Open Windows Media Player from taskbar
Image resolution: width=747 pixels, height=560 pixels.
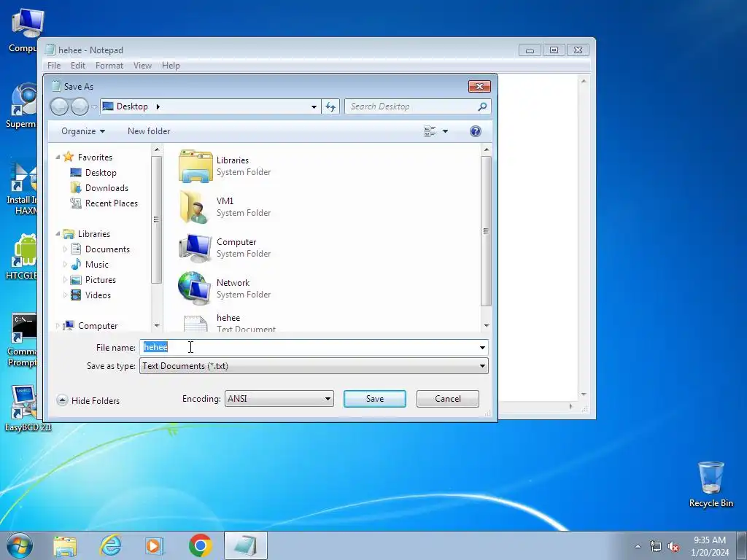click(x=155, y=545)
